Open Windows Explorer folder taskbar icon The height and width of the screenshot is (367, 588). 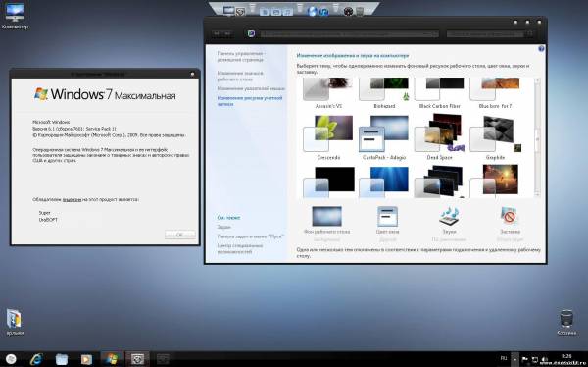click(62, 359)
